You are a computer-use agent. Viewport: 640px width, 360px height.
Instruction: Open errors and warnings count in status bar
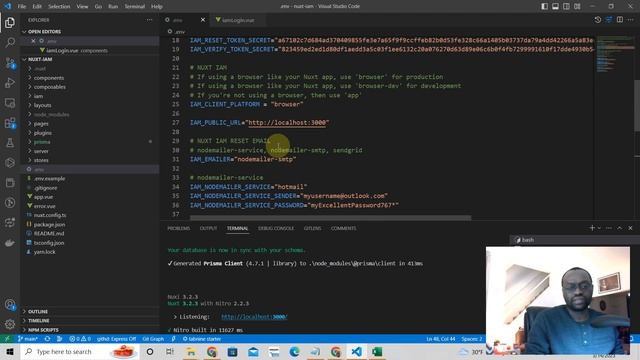point(80,339)
